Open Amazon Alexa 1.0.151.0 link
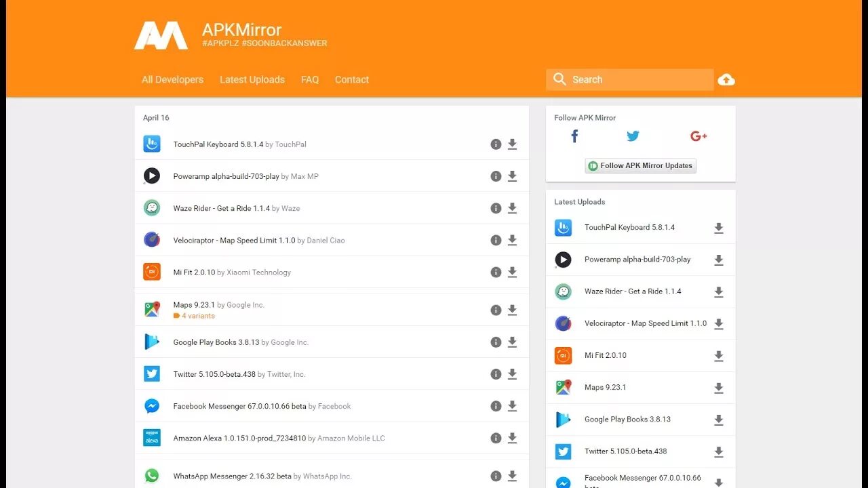This screenshot has width=868, height=488. (x=239, y=439)
